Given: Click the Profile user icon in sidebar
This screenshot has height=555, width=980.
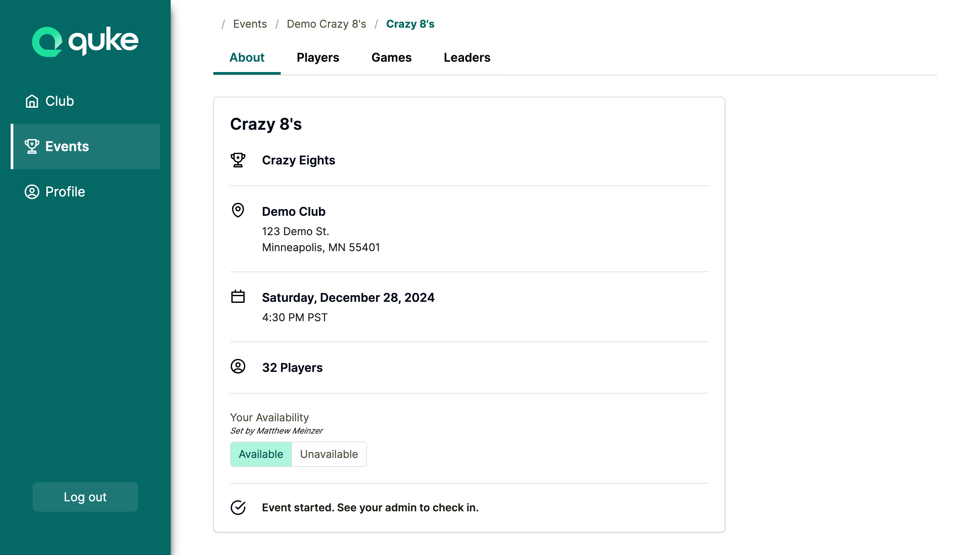Looking at the screenshot, I should pos(32,192).
